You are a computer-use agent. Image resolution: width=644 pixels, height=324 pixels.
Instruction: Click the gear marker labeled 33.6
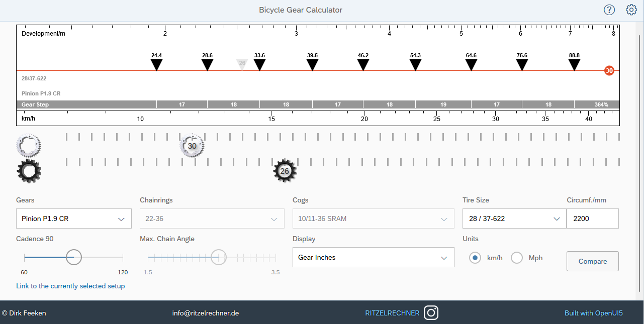coord(259,65)
